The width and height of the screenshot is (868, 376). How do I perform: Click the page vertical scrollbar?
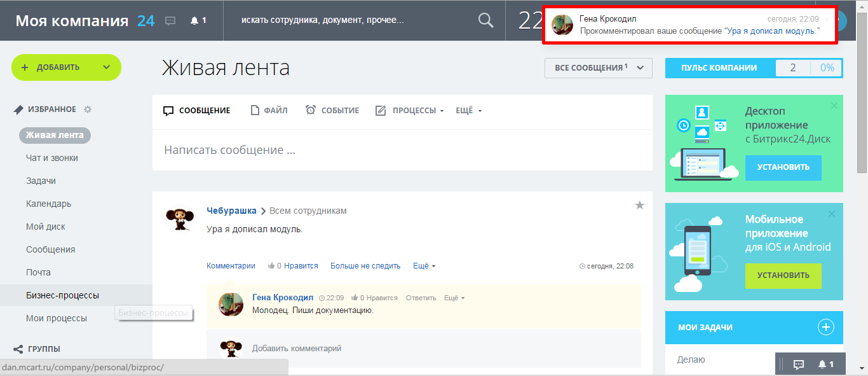[862, 191]
